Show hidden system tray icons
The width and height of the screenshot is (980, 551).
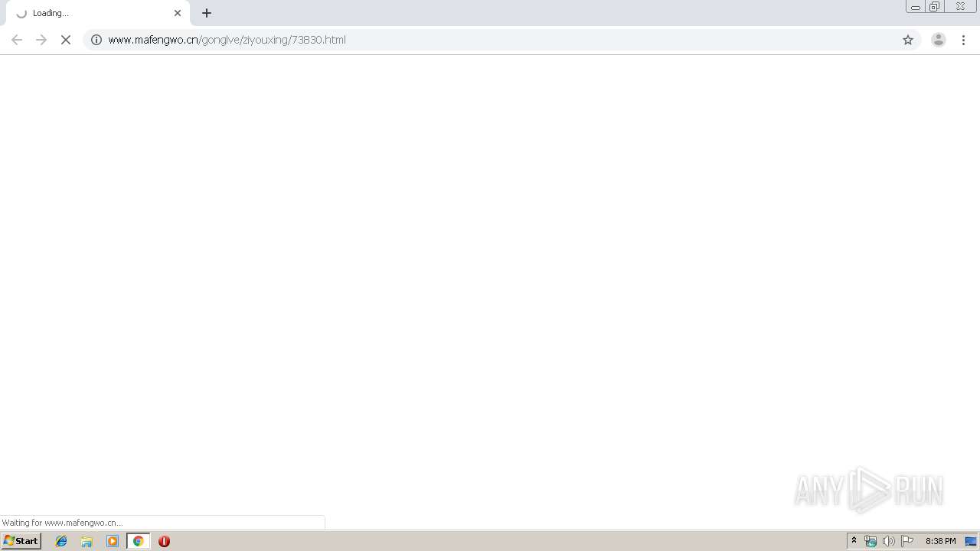coord(854,541)
